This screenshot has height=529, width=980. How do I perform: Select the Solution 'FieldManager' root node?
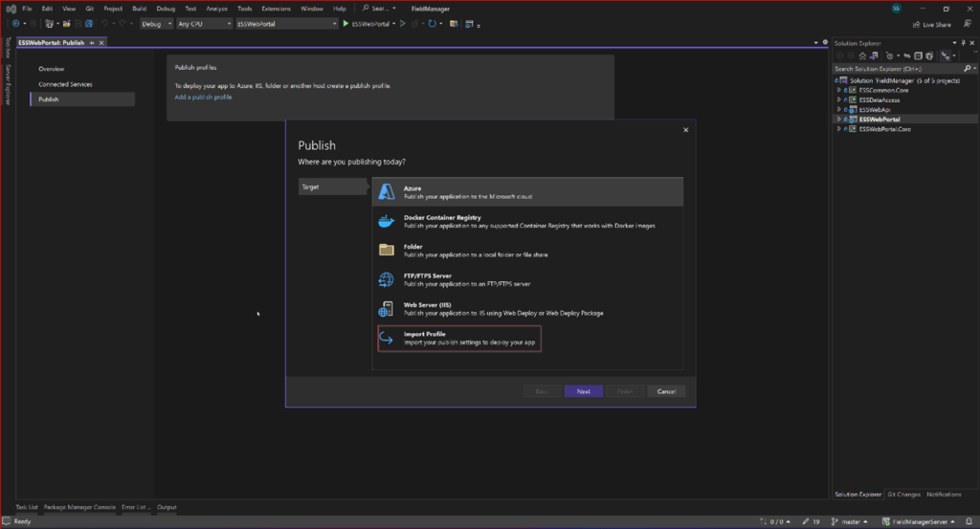[x=904, y=80]
